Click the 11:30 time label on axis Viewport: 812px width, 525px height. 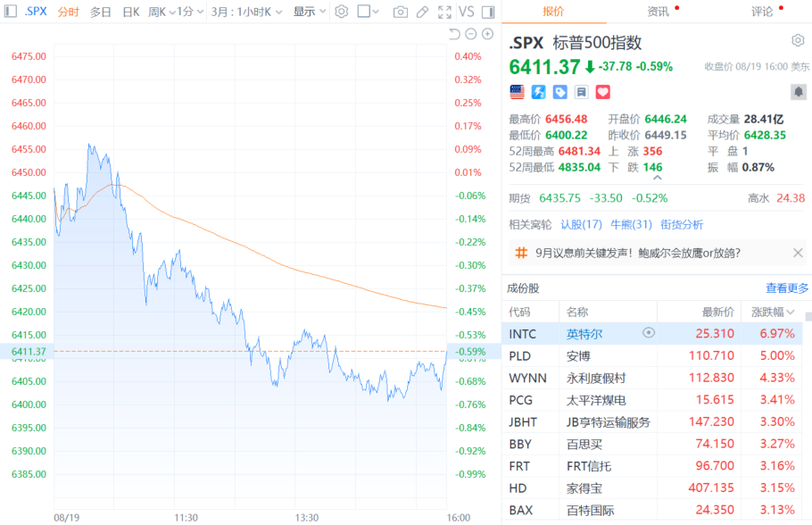186,518
